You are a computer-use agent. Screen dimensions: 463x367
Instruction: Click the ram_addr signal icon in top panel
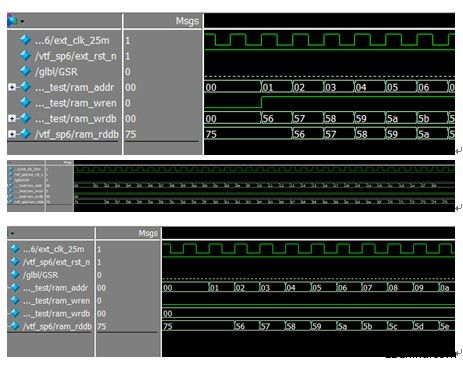(25, 87)
